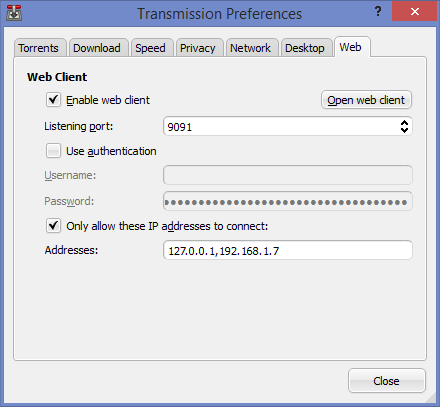Close the preferences window with X
The width and height of the screenshot is (440, 407).
414,12
